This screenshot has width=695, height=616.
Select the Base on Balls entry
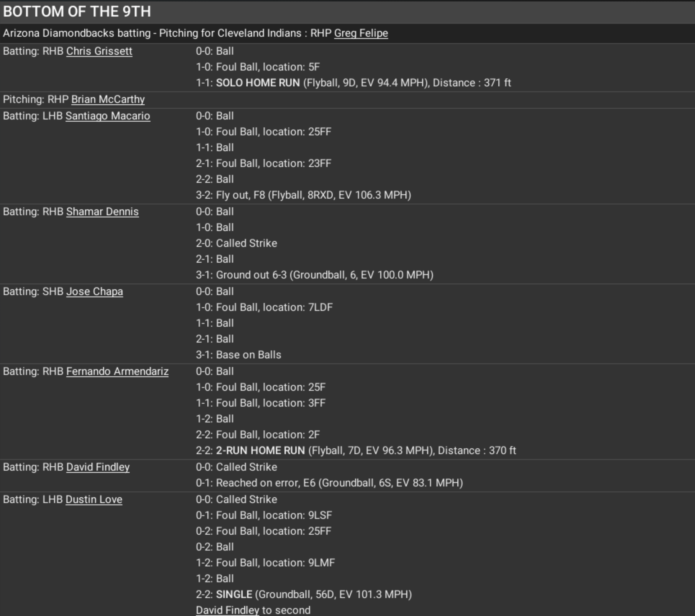tap(248, 355)
